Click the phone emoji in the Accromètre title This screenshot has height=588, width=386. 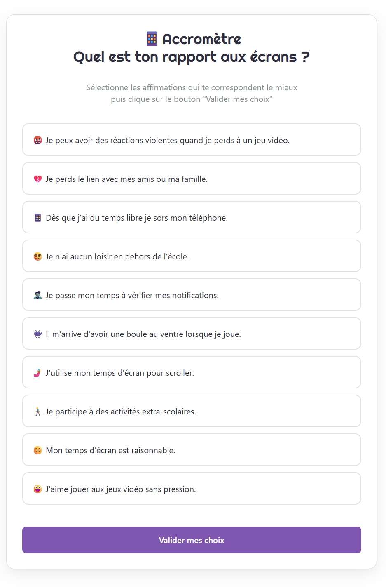pyautogui.click(x=151, y=38)
